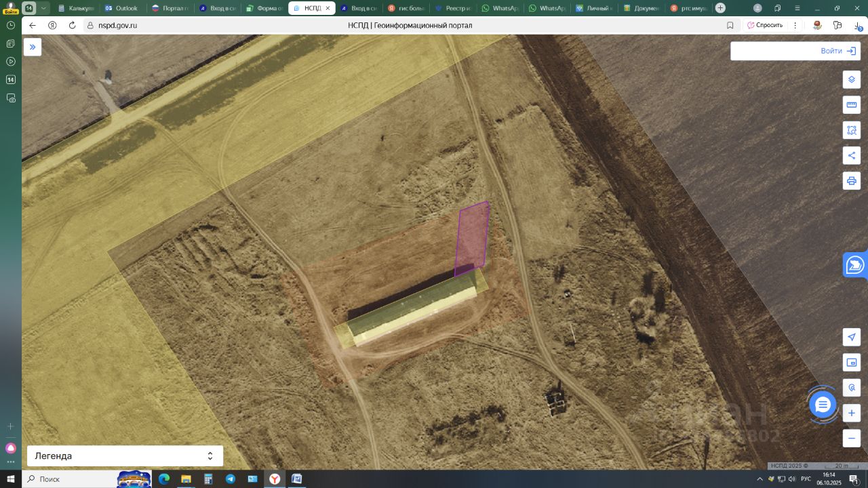The height and width of the screenshot is (488, 868).
Task: Open browser downloads
Action: (858, 25)
